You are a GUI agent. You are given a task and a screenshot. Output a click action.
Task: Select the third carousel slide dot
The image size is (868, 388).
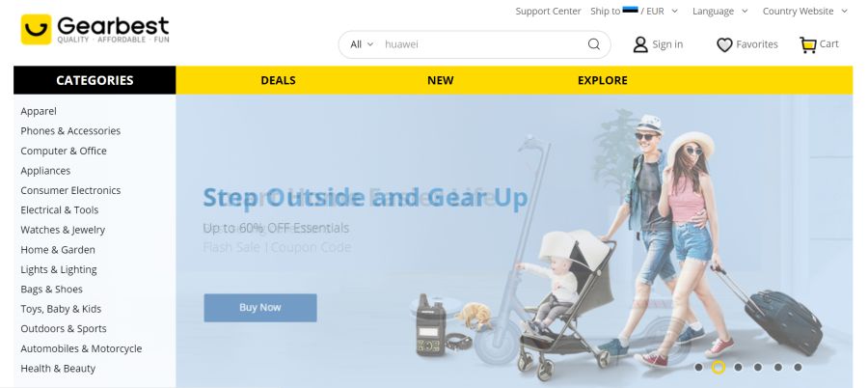point(738,367)
